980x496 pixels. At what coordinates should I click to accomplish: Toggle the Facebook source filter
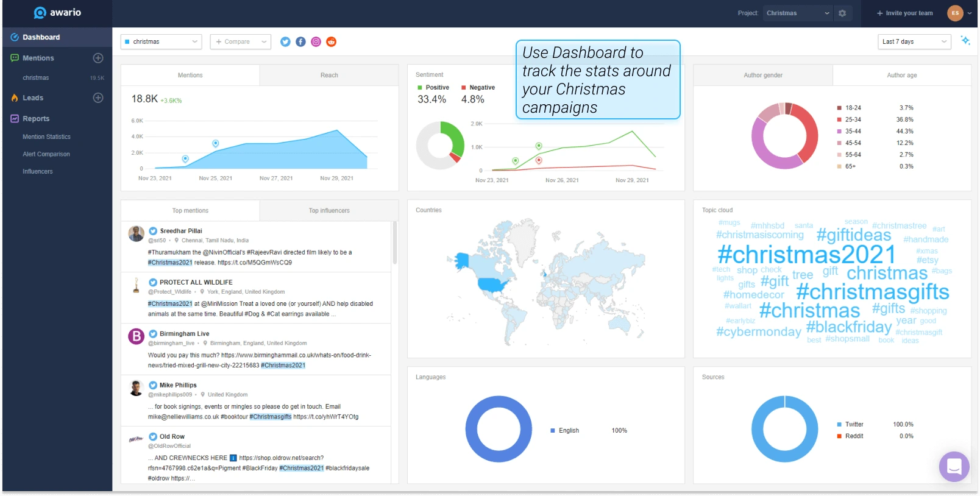coord(300,41)
